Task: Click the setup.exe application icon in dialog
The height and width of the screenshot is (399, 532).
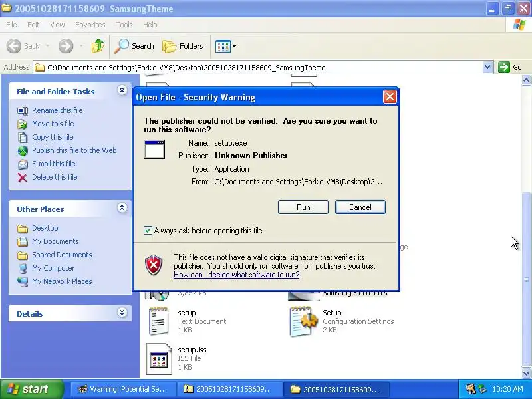Action: tap(154, 149)
